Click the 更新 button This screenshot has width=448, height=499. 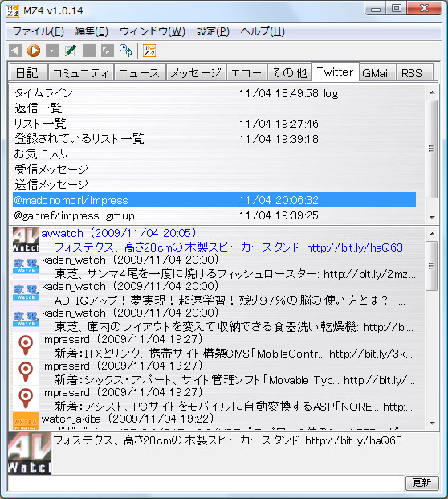pyautogui.click(x=422, y=483)
